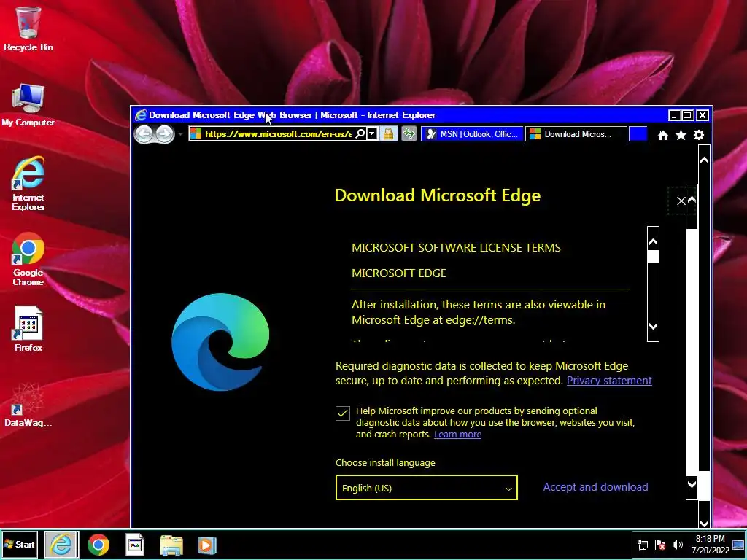Uncheck the optional diagnostic data checkbox
This screenshot has width=747, height=560.
tap(343, 413)
